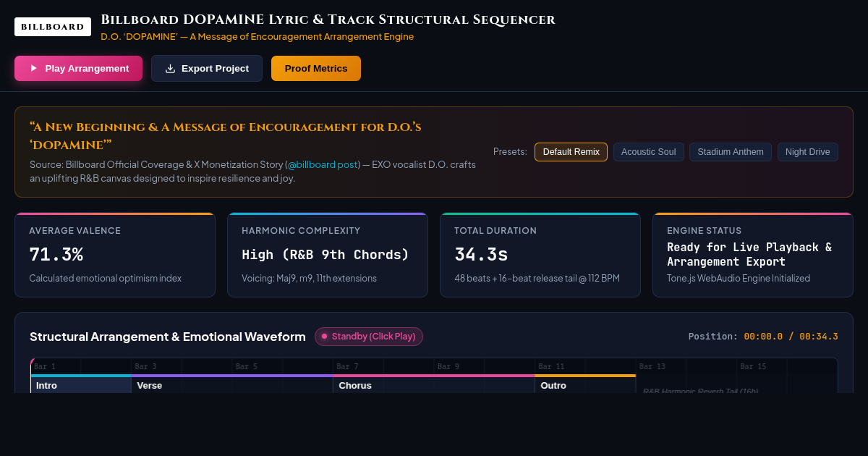Jump to Bar 9 marker
This screenshot has width=868, height=456.
[448, 366]
